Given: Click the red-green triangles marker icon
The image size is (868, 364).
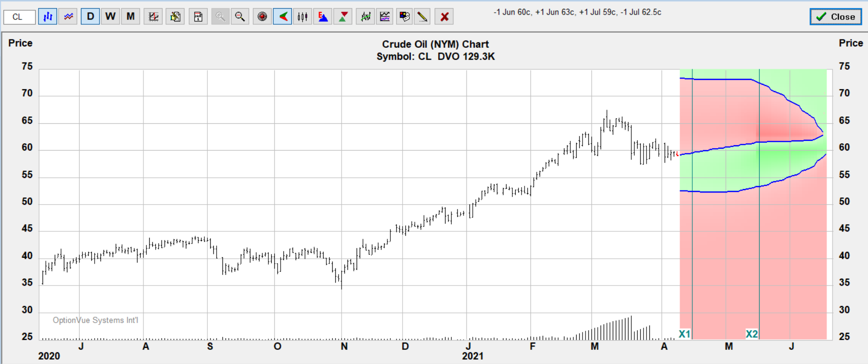Looking at the screenshot, I should click(343, 17).
